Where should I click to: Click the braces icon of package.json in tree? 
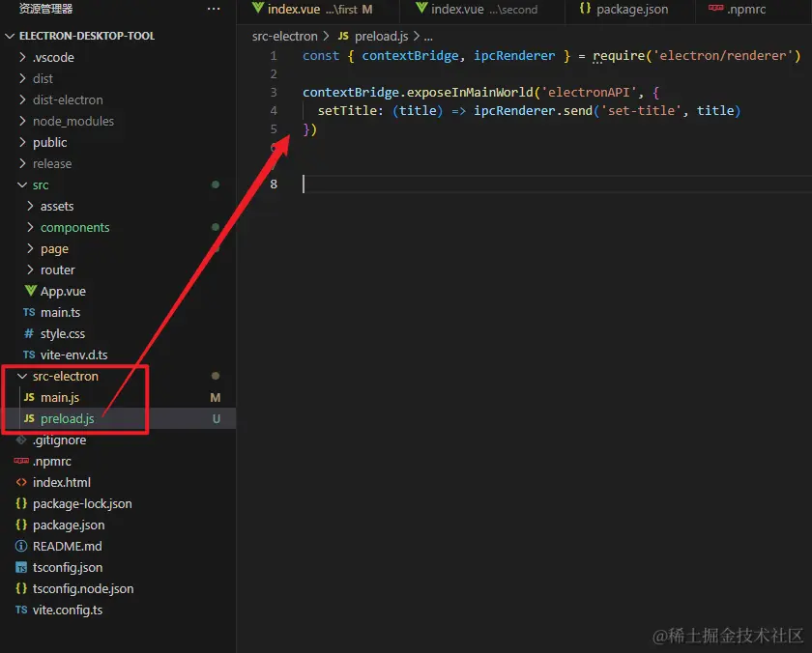pos(21,525)
